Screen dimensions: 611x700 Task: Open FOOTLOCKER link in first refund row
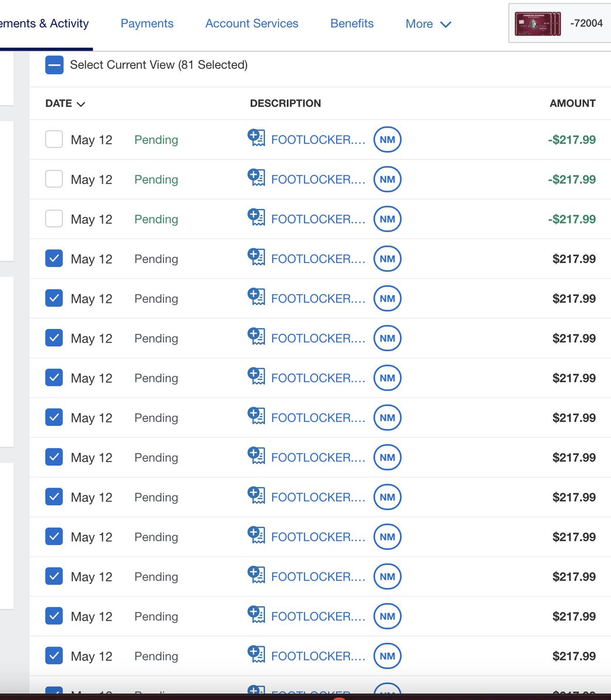(318, 139)
